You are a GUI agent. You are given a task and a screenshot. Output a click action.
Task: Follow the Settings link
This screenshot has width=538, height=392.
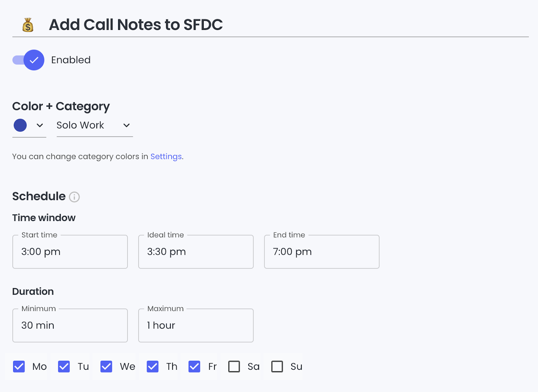166,156
